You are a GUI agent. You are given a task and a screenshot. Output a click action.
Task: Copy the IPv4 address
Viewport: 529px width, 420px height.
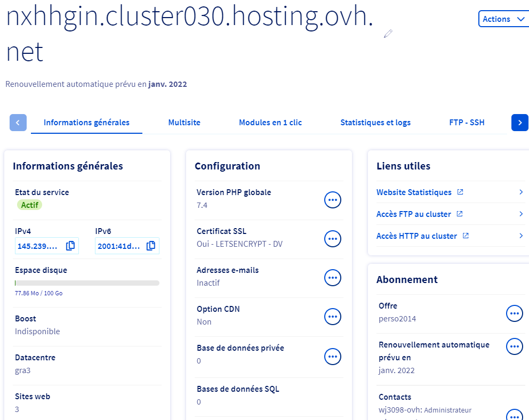[x=70, y=246]
